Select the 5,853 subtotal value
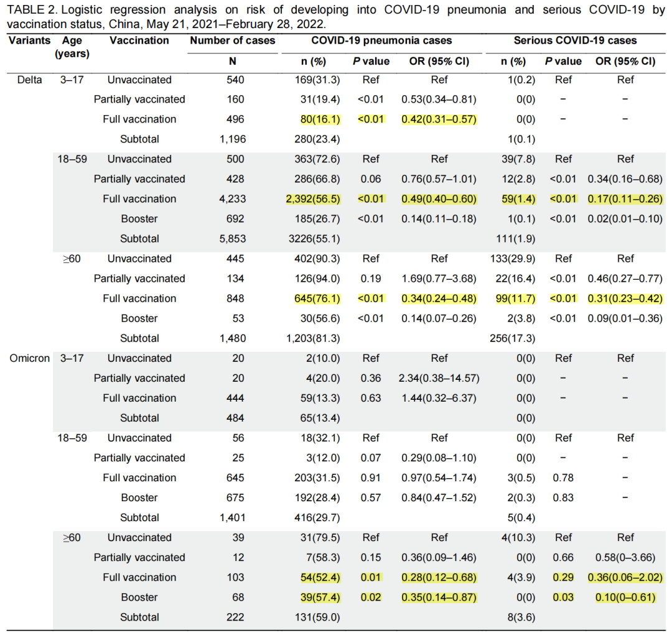The image size is (672, 633). 232,239
